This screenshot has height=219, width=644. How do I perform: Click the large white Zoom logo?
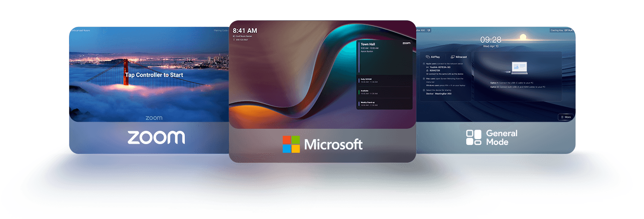coord(156,137)
